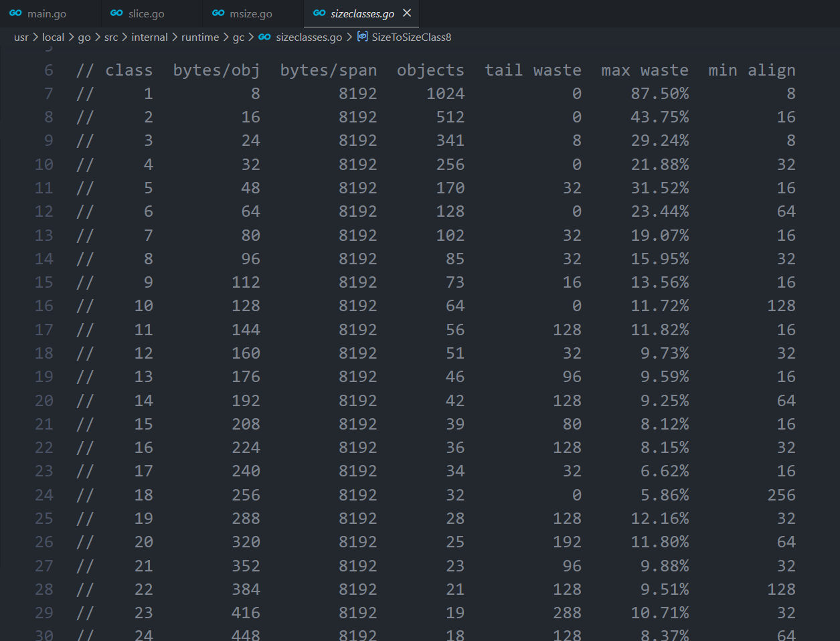Click the value 170 on line 11
The width and height of the screenshot is (840, 641).
pos(450,188)
